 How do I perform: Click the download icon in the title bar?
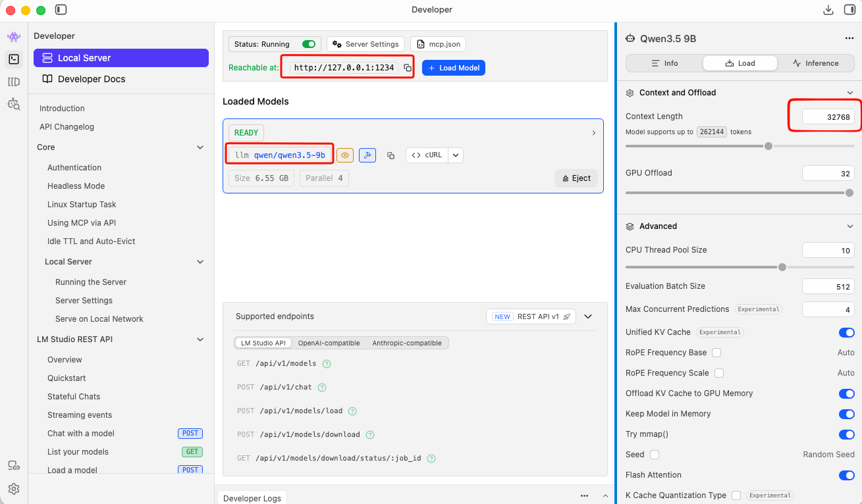click(x=828, y=10)
